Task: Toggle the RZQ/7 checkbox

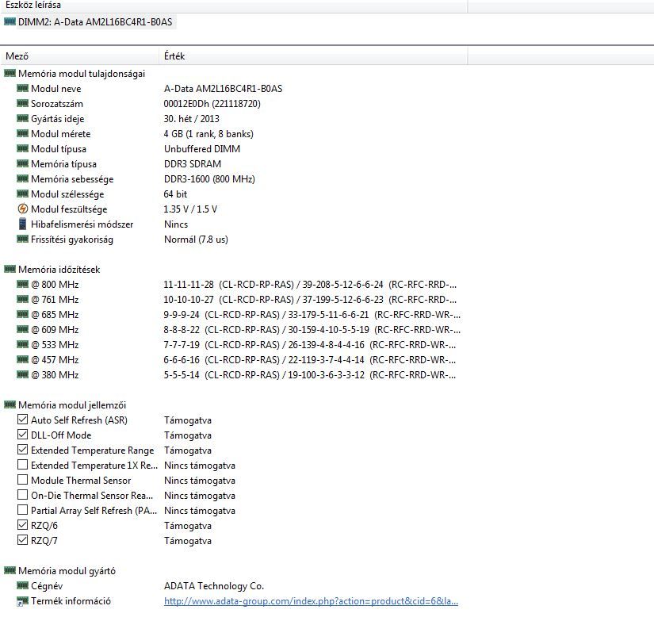Action: tap(22, 540)
